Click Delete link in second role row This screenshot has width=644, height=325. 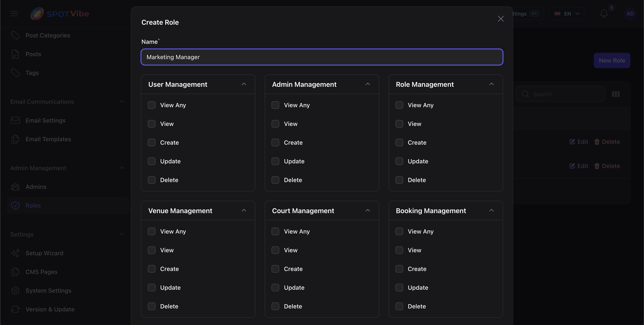click(607, 166)
